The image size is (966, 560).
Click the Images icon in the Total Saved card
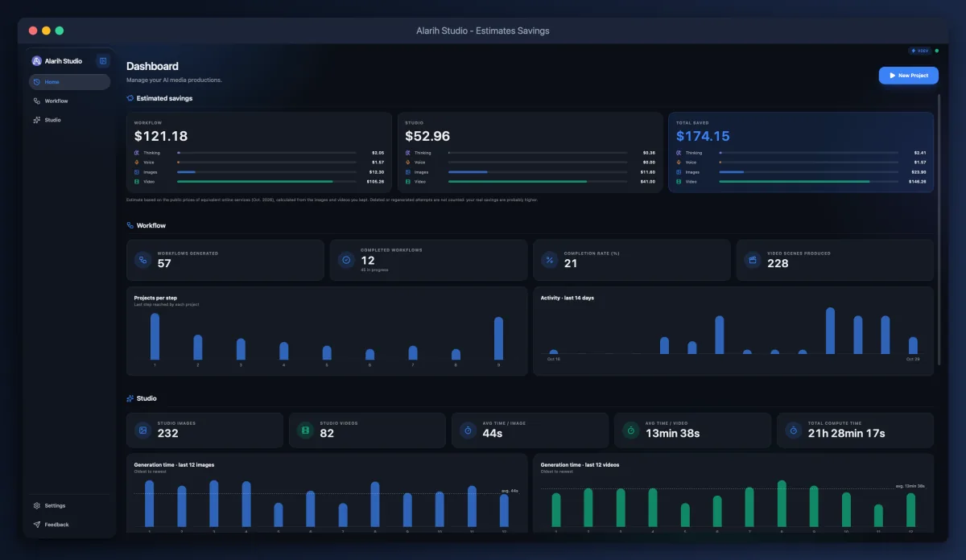[679, 172]
